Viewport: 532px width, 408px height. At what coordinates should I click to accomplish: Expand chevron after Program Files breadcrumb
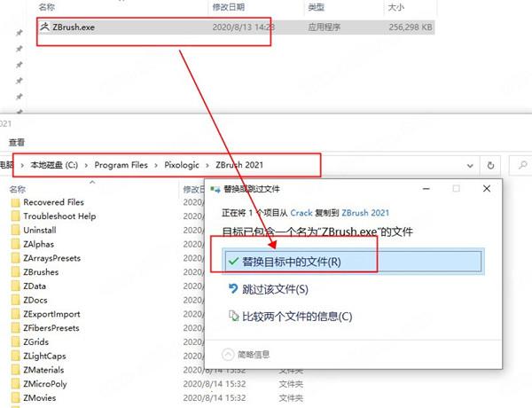tap(156, 165)
